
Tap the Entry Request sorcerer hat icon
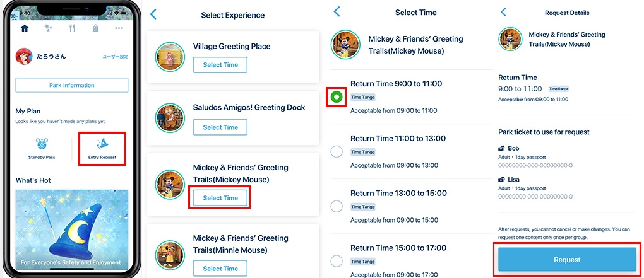pos(101,144)
